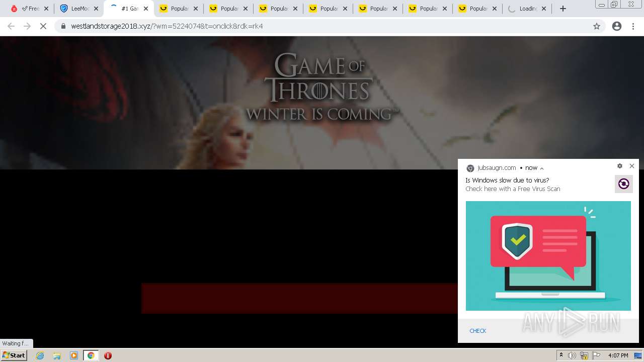
Task: Close the 'Free' tab
Action: click(x=46, y=9)
